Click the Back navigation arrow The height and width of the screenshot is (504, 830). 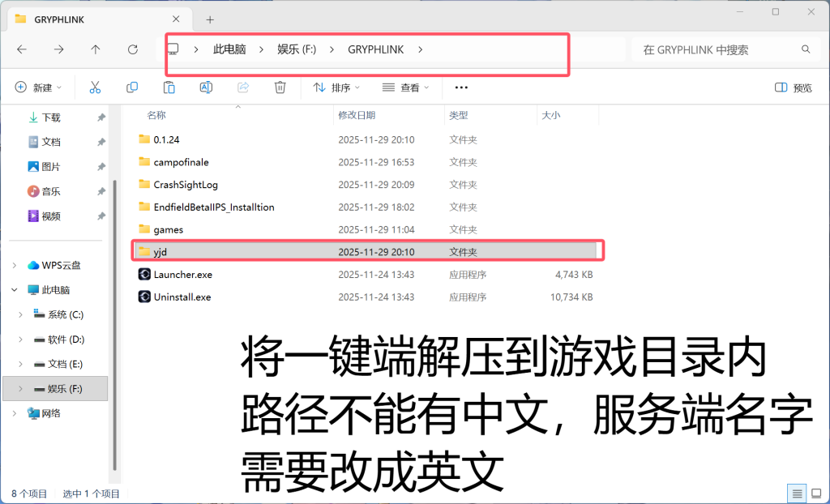click(22, 49)
